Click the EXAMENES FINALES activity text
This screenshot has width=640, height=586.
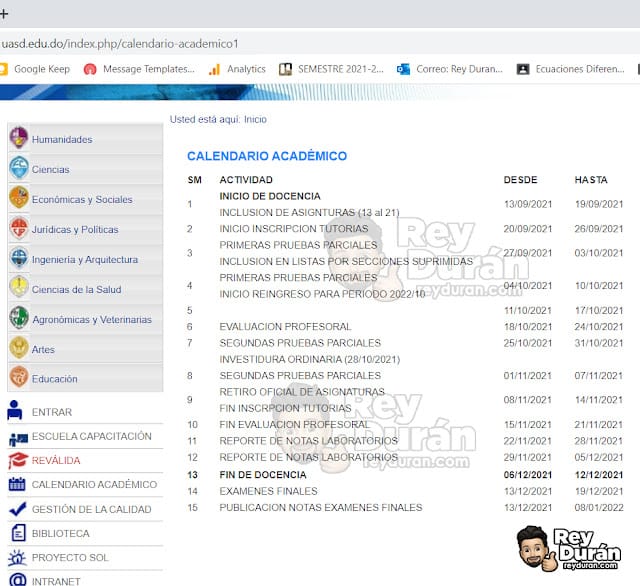click(268, 491)
